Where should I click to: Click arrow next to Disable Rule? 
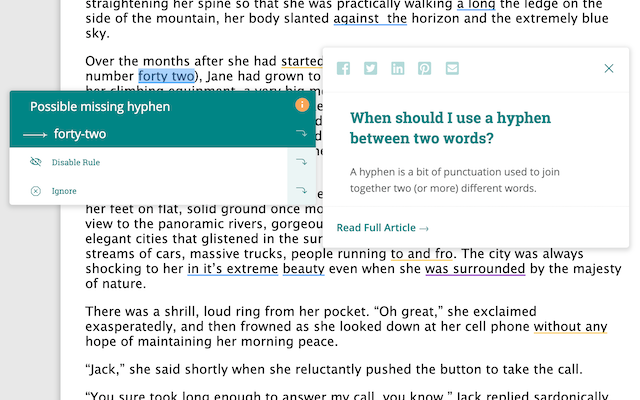(301, 162)
